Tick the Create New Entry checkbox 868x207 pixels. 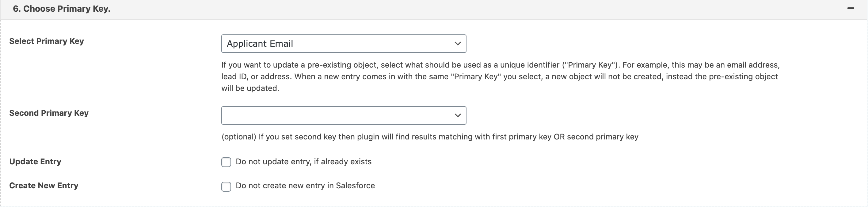[226, 186]
